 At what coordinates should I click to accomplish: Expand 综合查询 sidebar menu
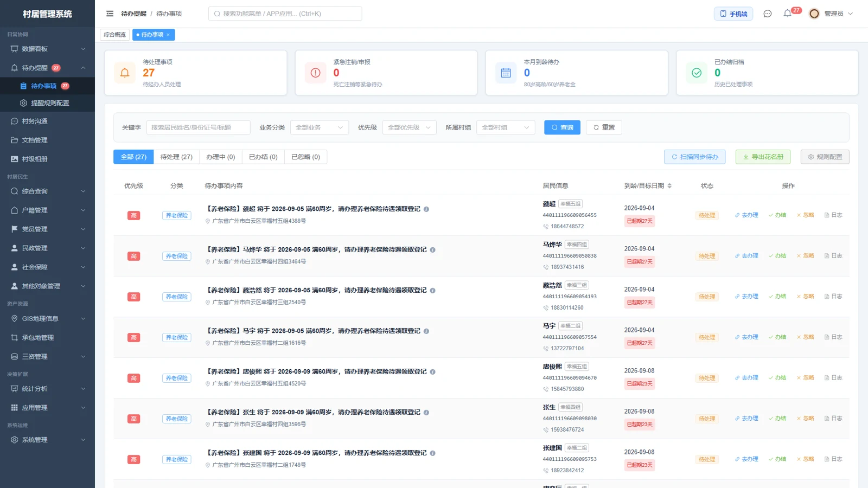(47, 191)
